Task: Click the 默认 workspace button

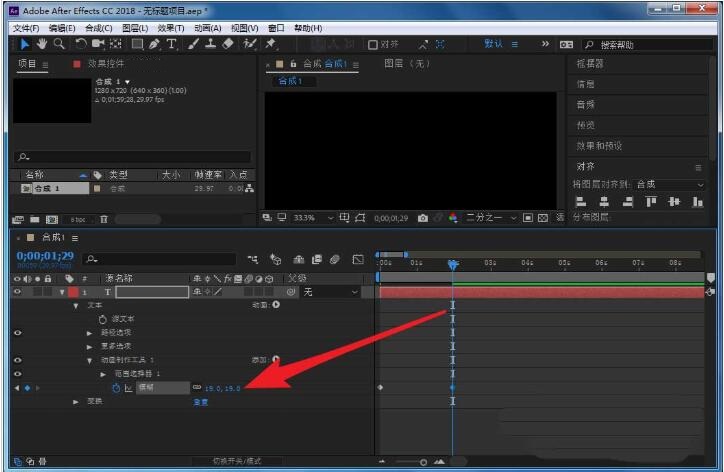Action: pos(493,44)
